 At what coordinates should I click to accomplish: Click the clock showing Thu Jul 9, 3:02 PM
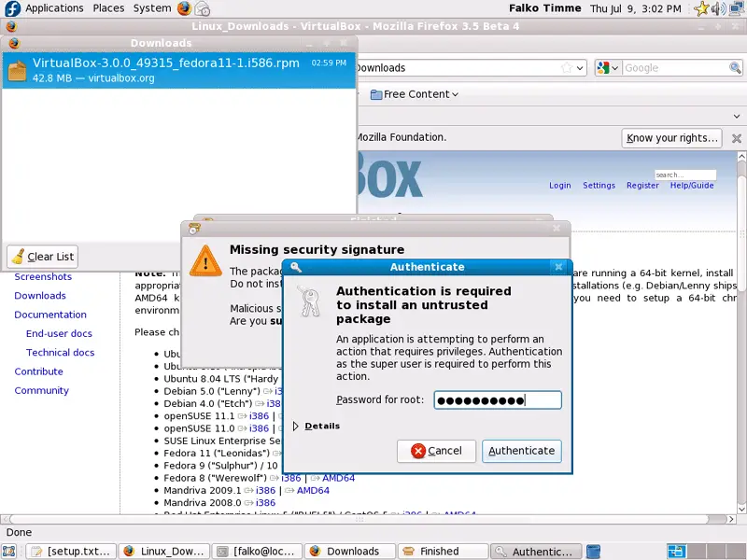(x=636, y=8)
